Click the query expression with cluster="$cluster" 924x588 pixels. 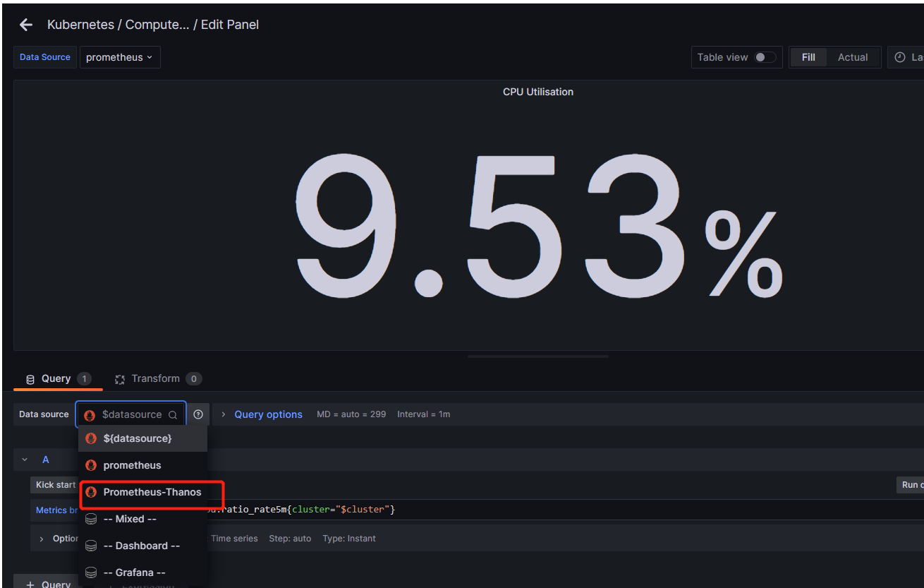303,510
